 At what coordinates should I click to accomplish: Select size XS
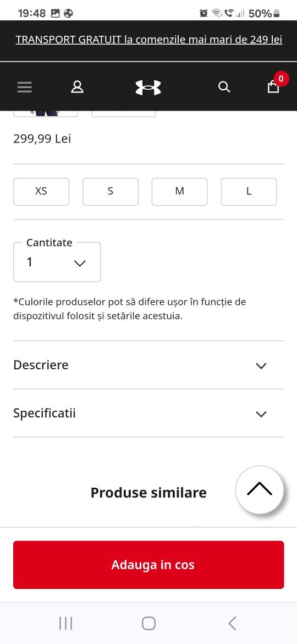click(41, 192)
